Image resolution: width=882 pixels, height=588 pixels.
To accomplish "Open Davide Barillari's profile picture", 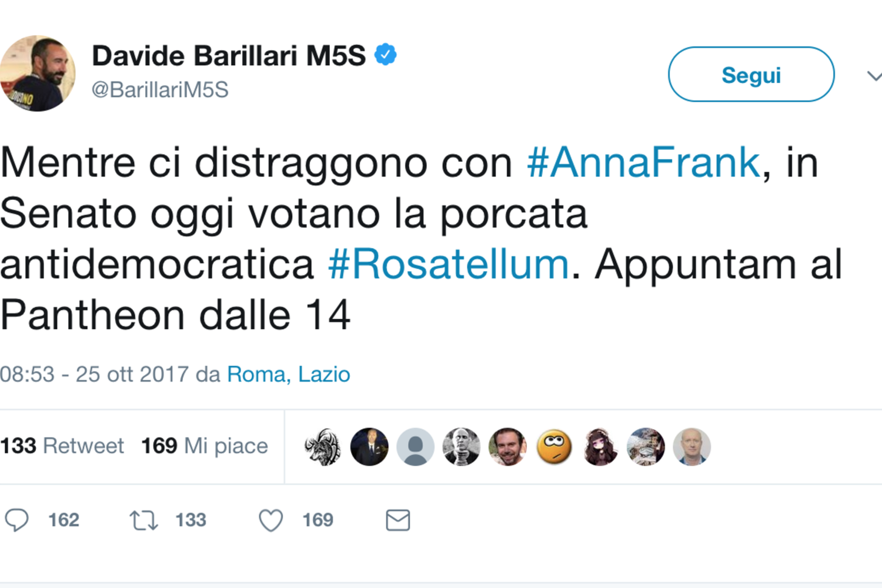I will [x=38, y=73].
